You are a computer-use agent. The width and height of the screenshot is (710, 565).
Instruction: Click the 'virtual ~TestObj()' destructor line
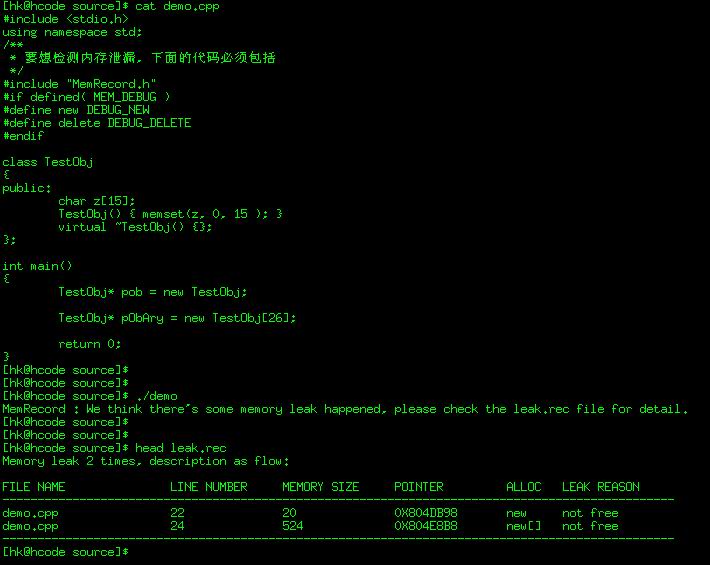(135, 227)
